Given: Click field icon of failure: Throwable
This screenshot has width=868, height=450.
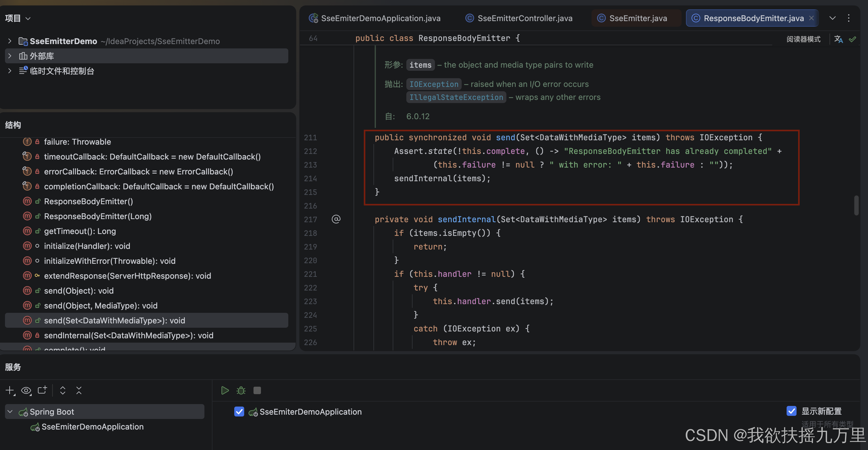Looking at the screenshot, I should (27, 142).
